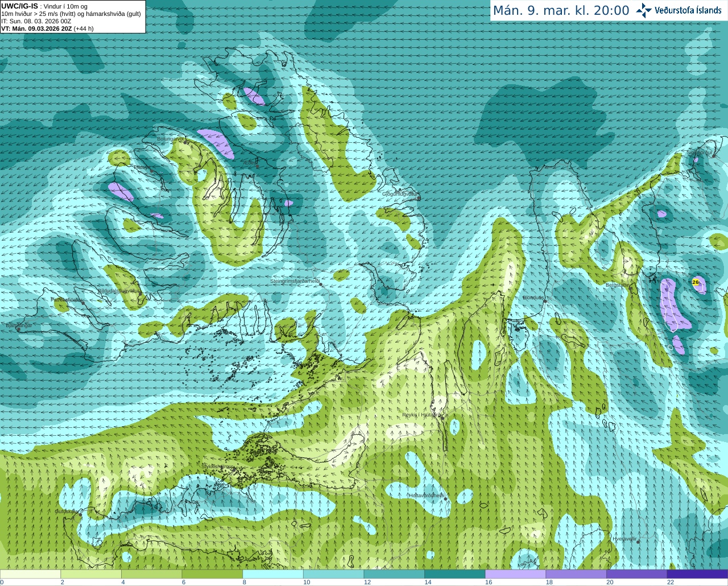Select the 18–20 m/s purple swatch
This screenshot has width=728, height=586.
576,574
